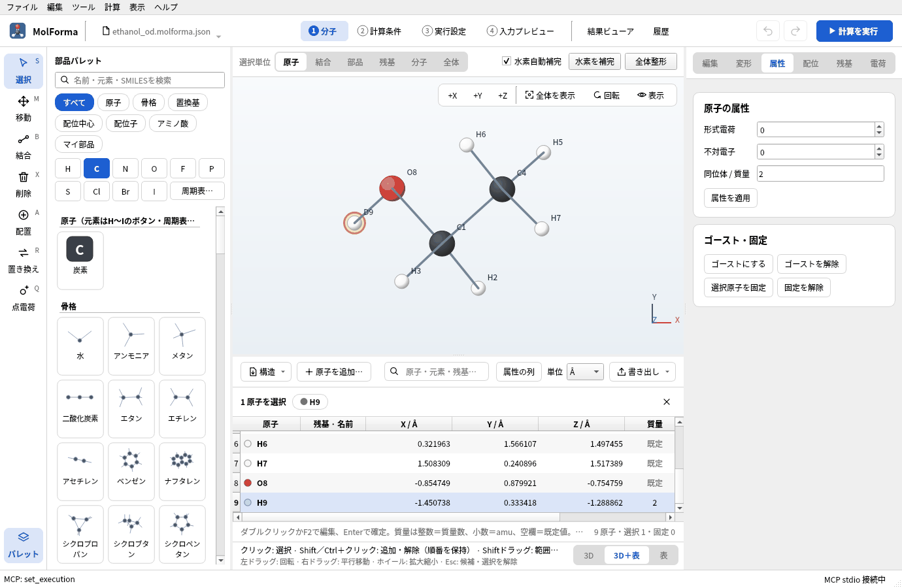Open the 計算 menu
The width and height of the screenshot is (902, 588).
pos(112,7)
